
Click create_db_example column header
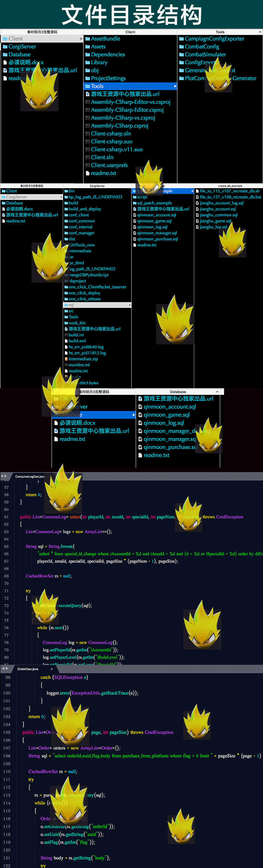point(230,186)
